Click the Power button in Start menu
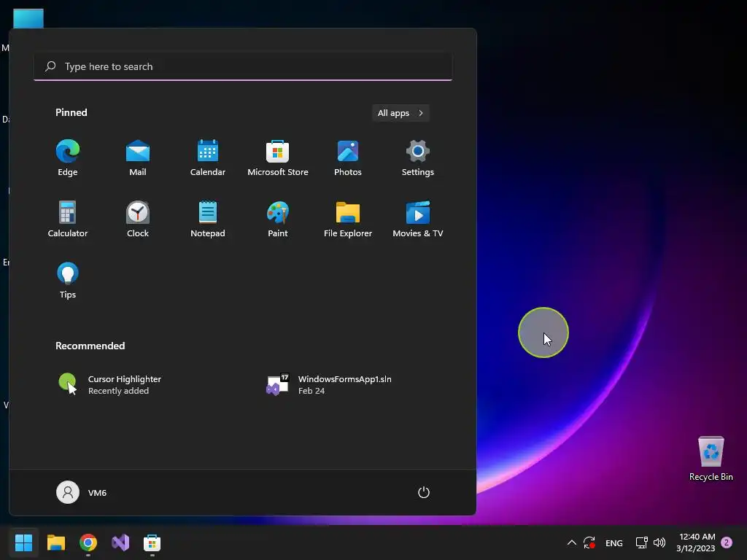Image resolution: width=747 pixels, height=560 pixels. (x=424, y=492)
